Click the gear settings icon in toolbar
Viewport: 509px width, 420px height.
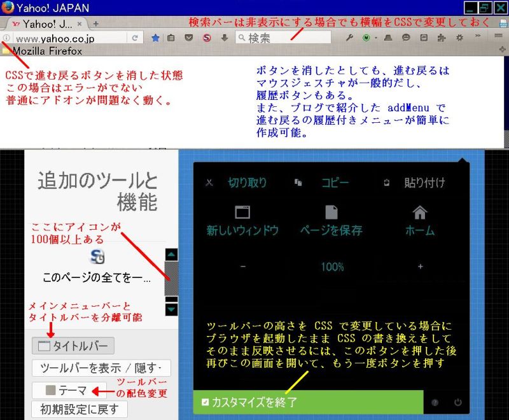[x=459, y=38]
